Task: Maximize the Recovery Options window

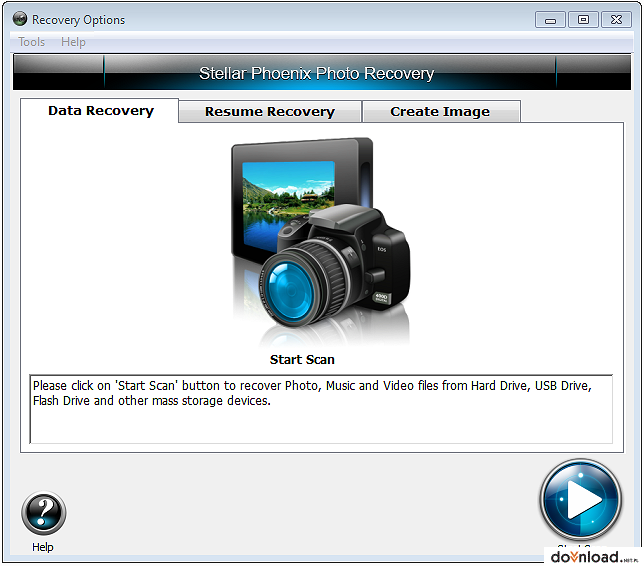Action: [x=583, y=20]
